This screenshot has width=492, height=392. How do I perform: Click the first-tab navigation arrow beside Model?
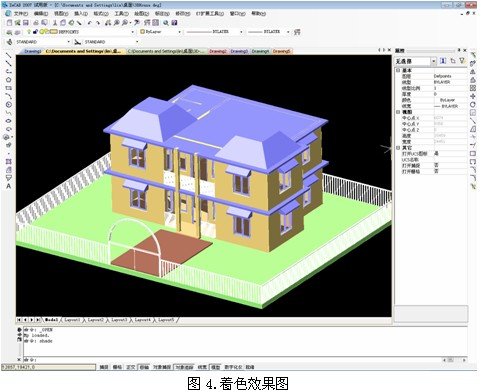pos(19,320)
